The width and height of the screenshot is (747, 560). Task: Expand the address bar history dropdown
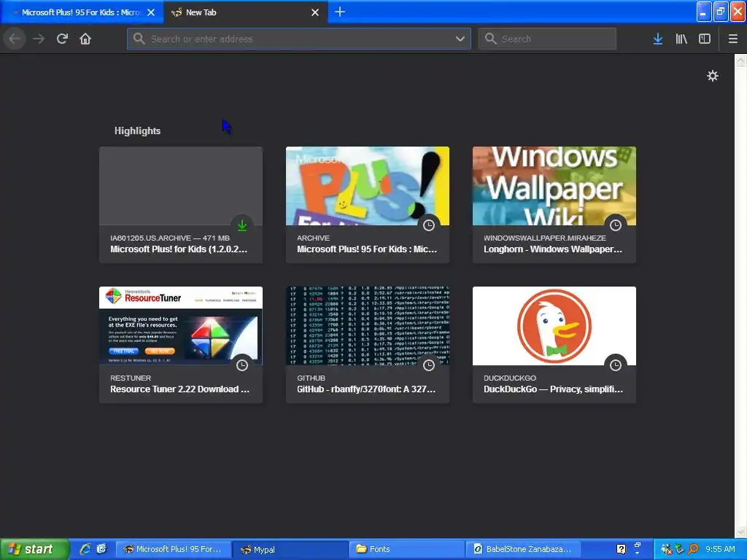click(x=460, y=39)
